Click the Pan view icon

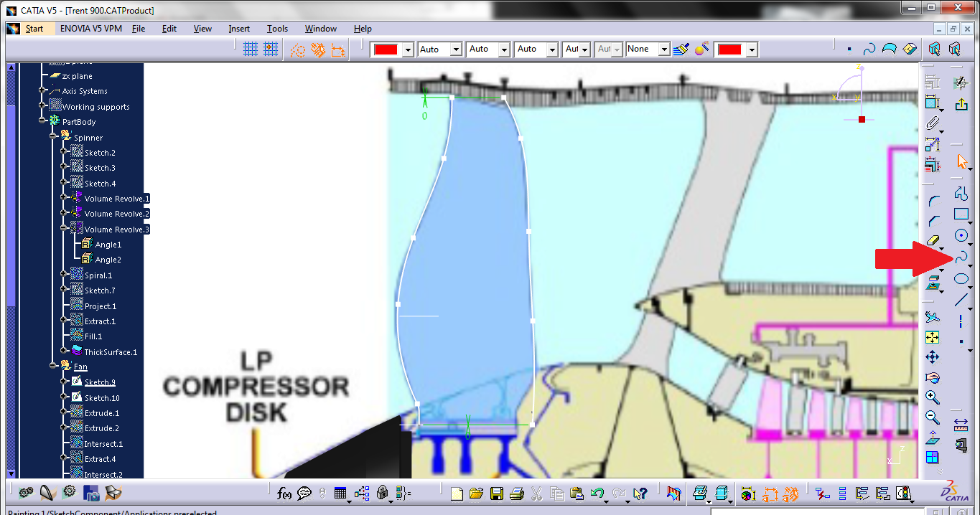pos(933,356)
